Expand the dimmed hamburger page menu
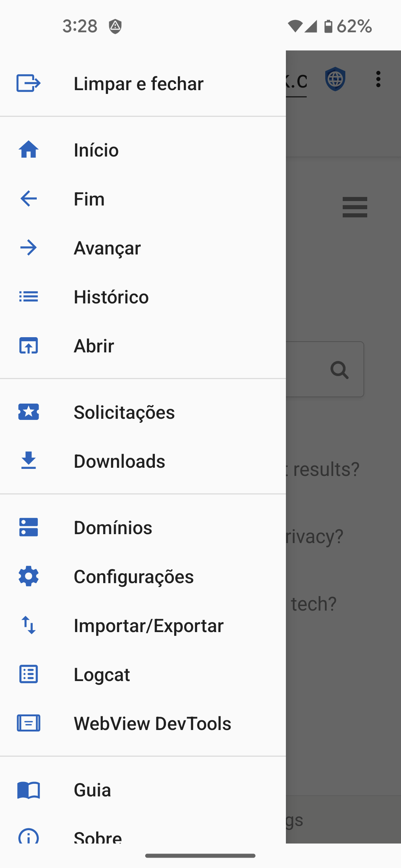Image resolution: width=401 pixels, height=868 pixels. pyautogui.click(x=355, y=207)
